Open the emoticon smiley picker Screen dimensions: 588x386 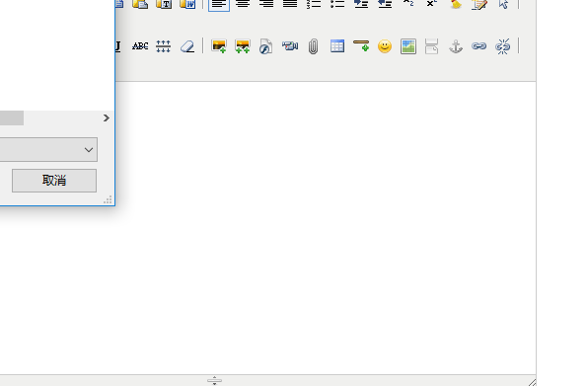(385, 46)
